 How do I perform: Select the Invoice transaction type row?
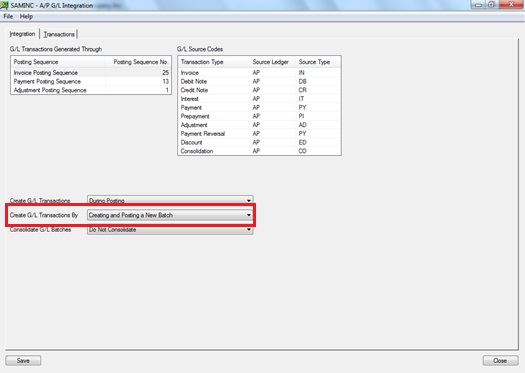tap(259, 73)
